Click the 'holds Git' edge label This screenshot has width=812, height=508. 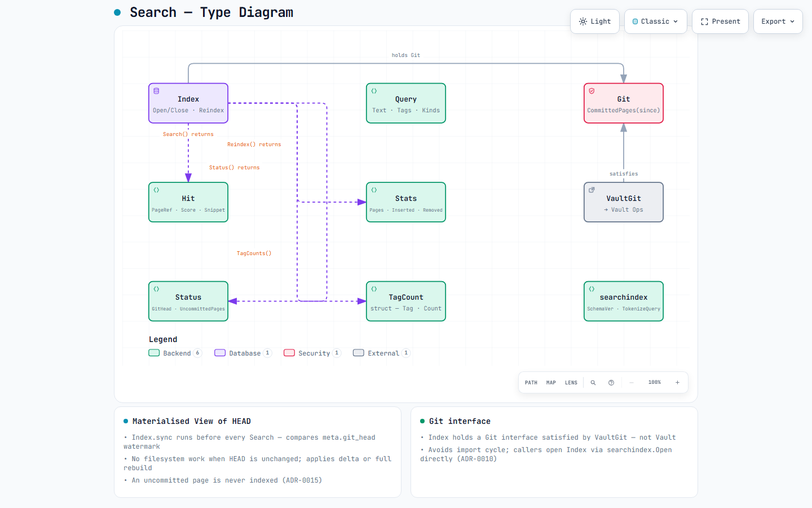coord(406,55)
